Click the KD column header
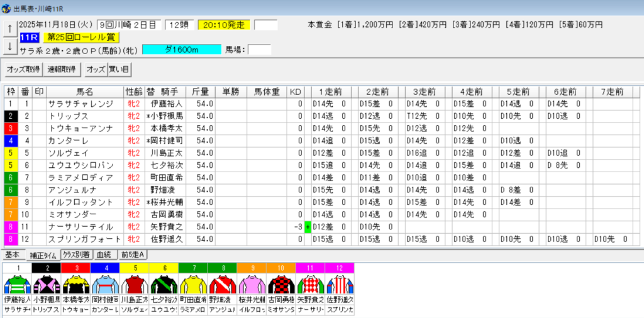 point(295,92)
